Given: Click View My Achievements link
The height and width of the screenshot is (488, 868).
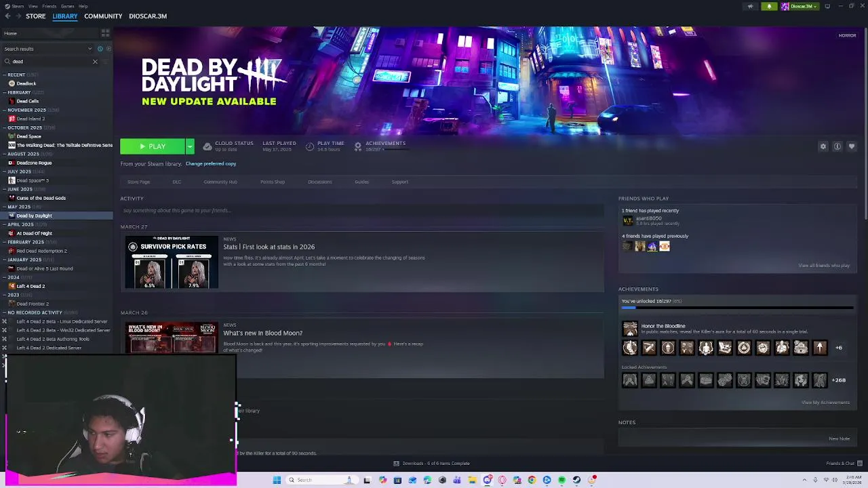Looking at the screenshot, I should 825,403.
